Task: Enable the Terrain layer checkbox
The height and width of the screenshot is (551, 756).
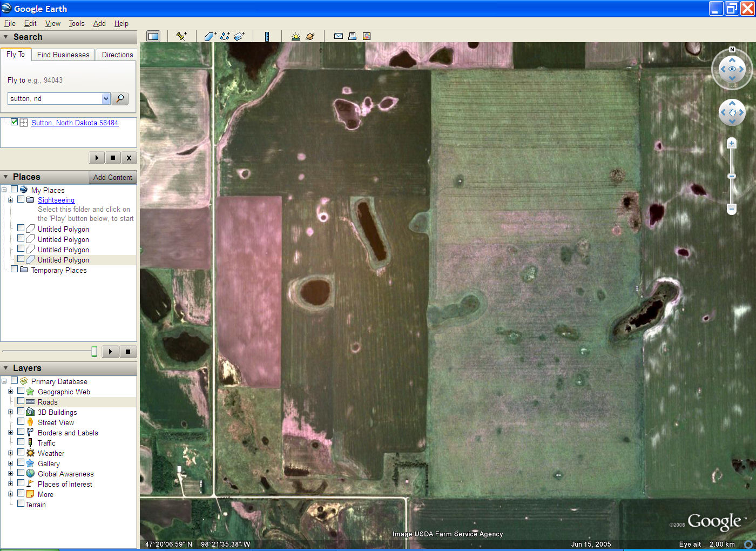Action: 21,504
